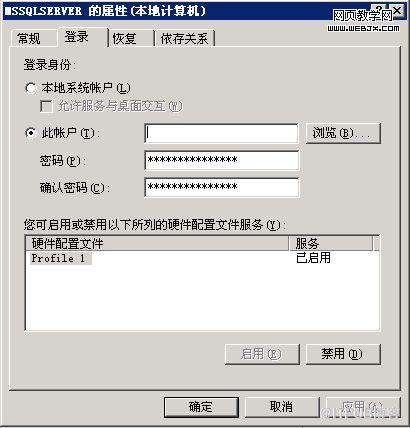Click the 硬件配置文件 column header
The image size is (410, 428).
pos(157,243)
